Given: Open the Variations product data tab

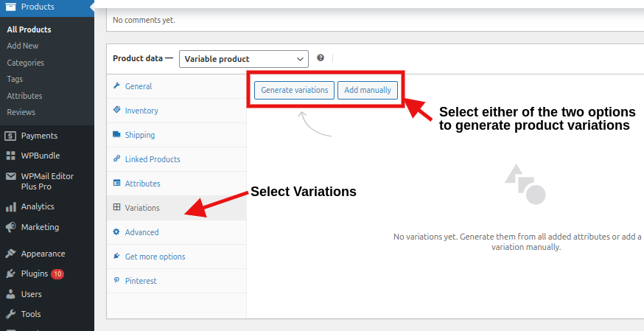Looking at the screenshot, I should click(x=142, y=208).
